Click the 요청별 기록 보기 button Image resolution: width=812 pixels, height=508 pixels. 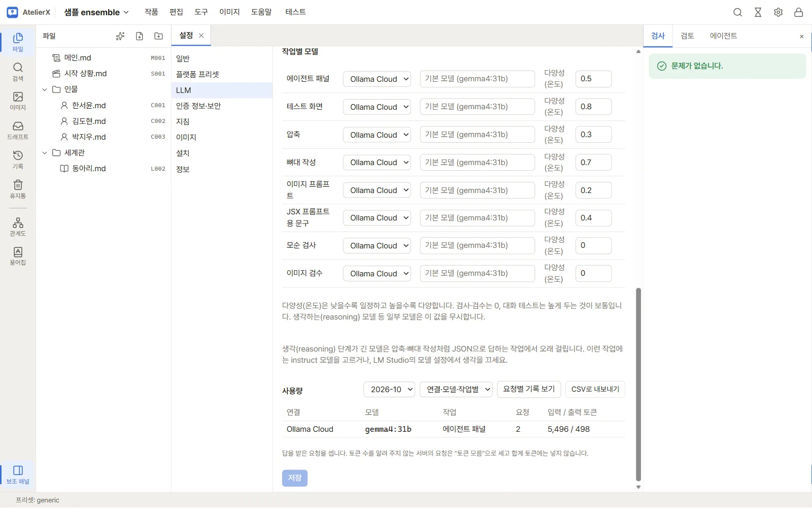coord(529,389)
